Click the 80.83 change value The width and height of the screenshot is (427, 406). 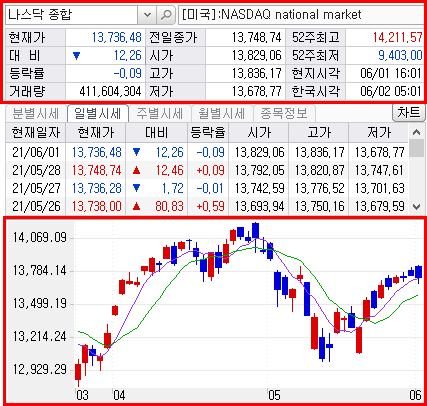click(169, 206)
